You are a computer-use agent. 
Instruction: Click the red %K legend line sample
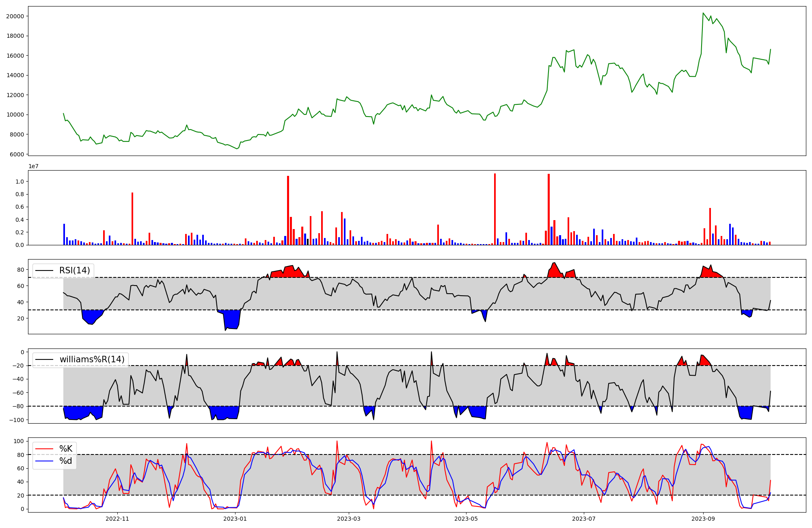point(45,449)
